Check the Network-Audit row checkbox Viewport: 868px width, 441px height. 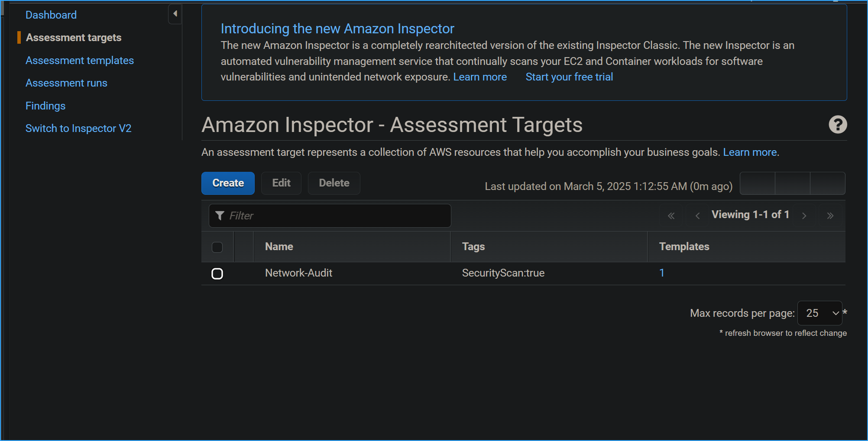(217, 274)
